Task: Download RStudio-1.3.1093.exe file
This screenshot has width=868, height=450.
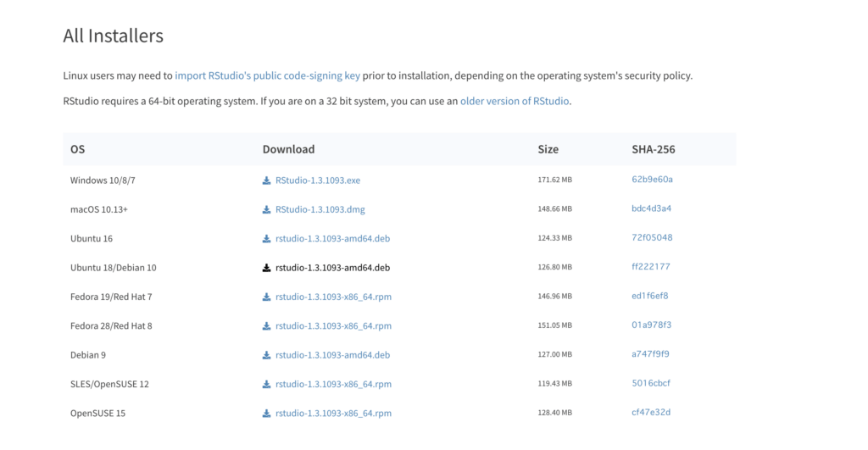Action: 318,181
